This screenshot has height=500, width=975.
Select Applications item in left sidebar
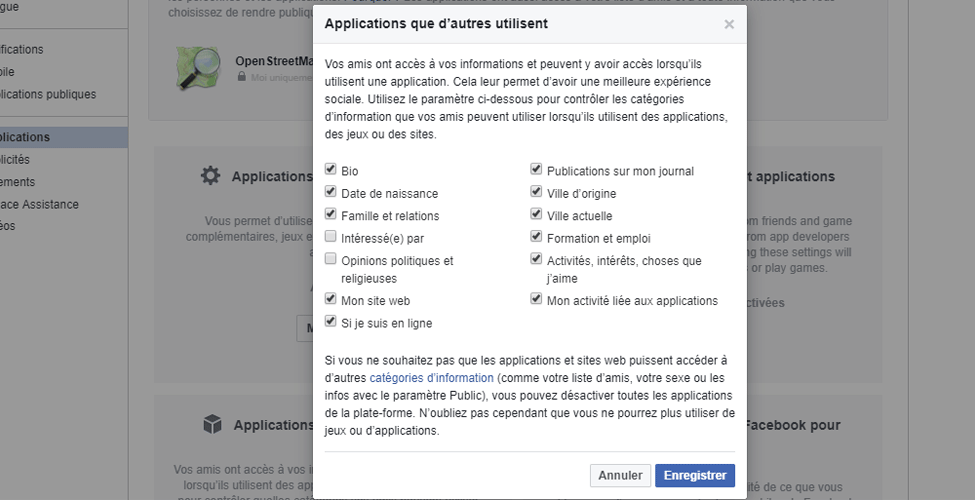tap(62, 137)
